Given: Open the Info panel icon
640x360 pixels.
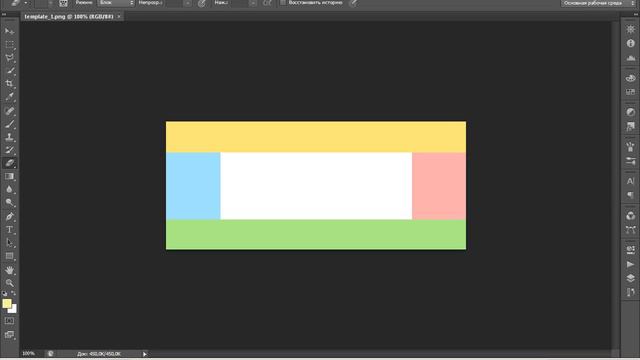Looking at the screenshot, I should click(631, 43).
